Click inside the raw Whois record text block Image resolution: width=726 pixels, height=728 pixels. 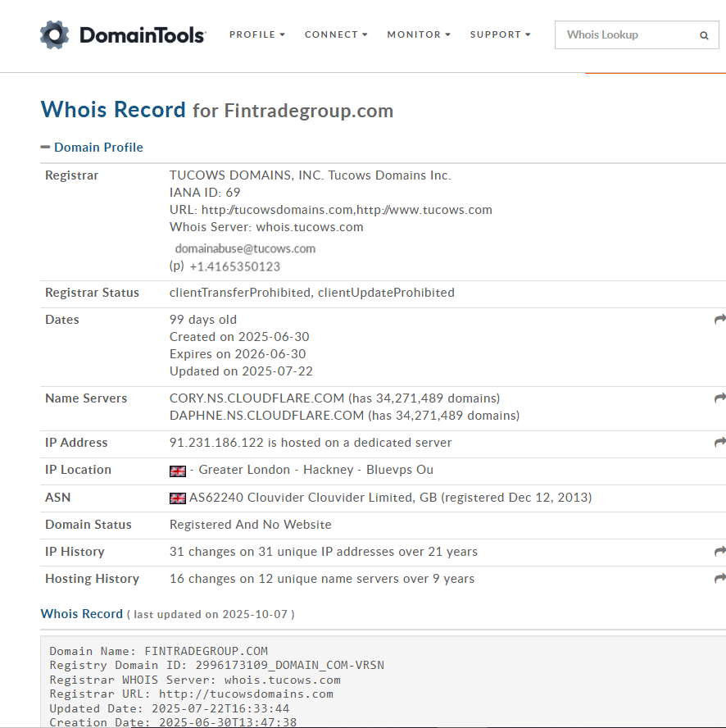[328, 680]
